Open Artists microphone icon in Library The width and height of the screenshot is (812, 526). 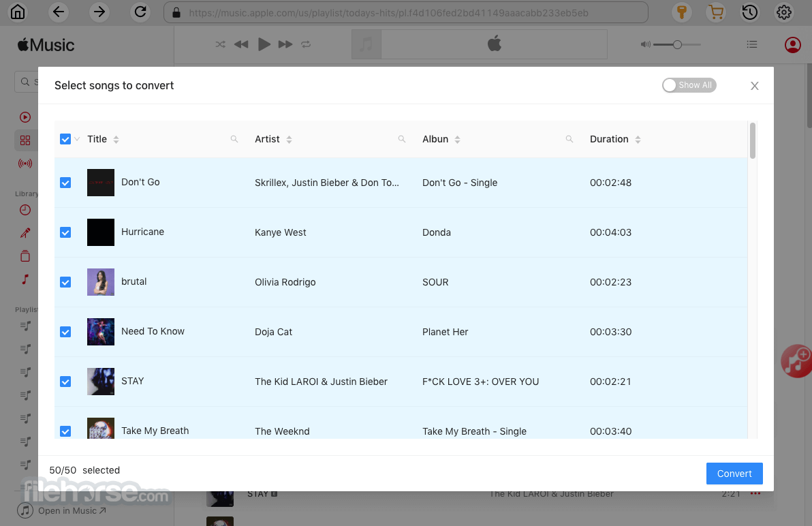[x=25, y=233]
